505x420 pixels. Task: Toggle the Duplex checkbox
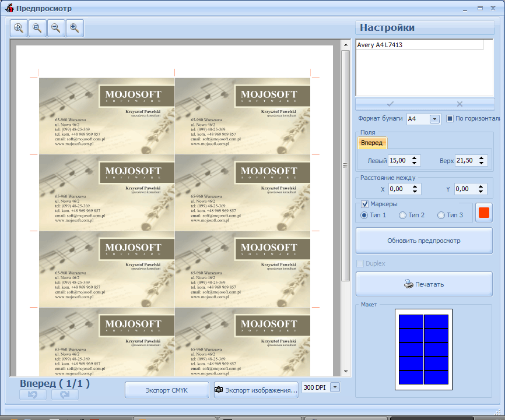(x=360, y=263)
